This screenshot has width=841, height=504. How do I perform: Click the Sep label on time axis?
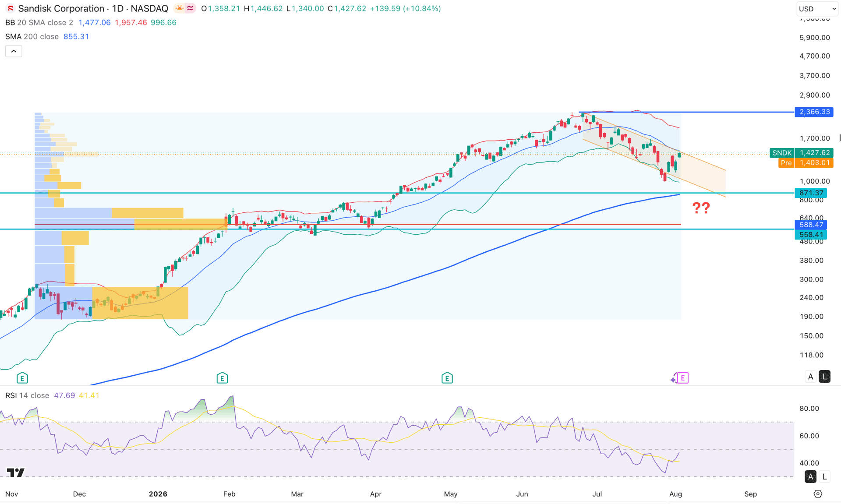751,494
